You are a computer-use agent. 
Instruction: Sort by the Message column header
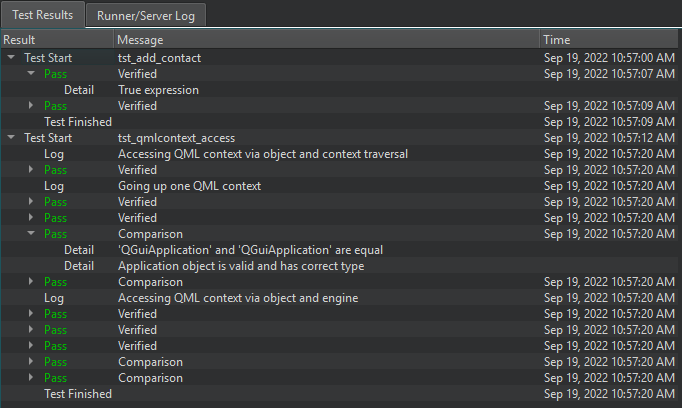tap(325, 39)
